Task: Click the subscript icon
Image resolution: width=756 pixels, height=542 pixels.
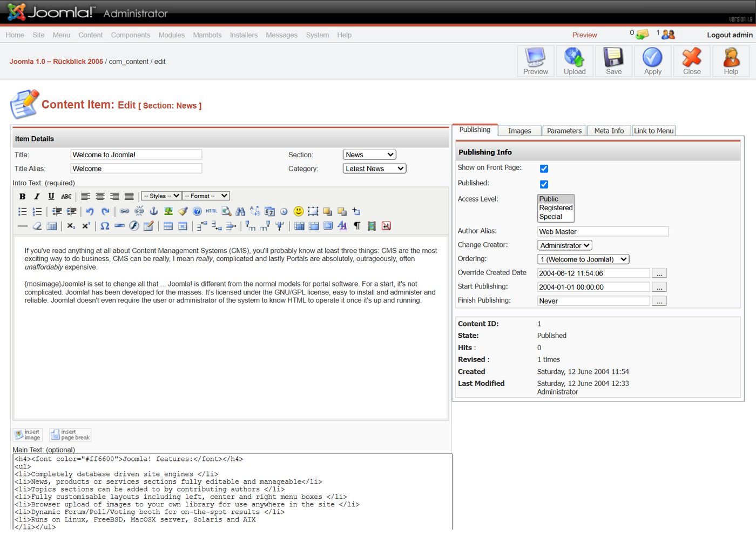Action: (71, 226)
